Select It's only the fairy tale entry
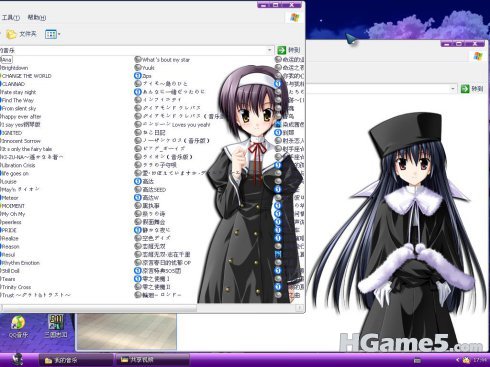This screenshot has width=490, height=367. 27,149
